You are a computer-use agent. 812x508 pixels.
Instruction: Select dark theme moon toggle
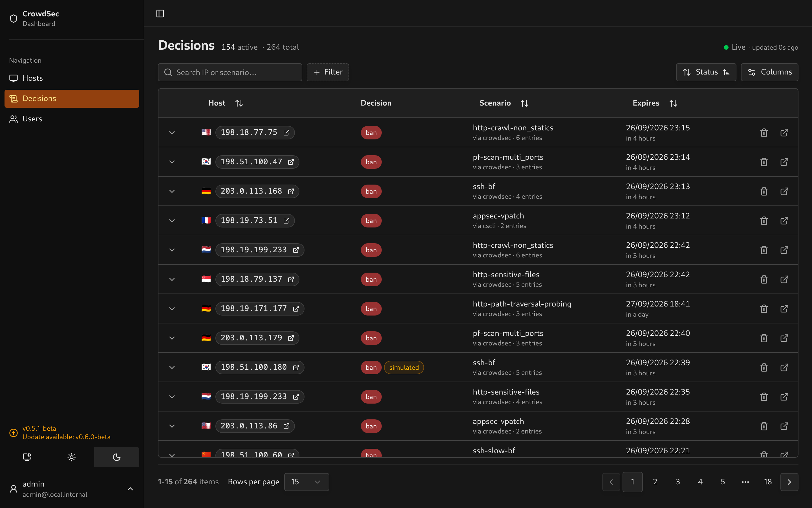coord(116,457)
